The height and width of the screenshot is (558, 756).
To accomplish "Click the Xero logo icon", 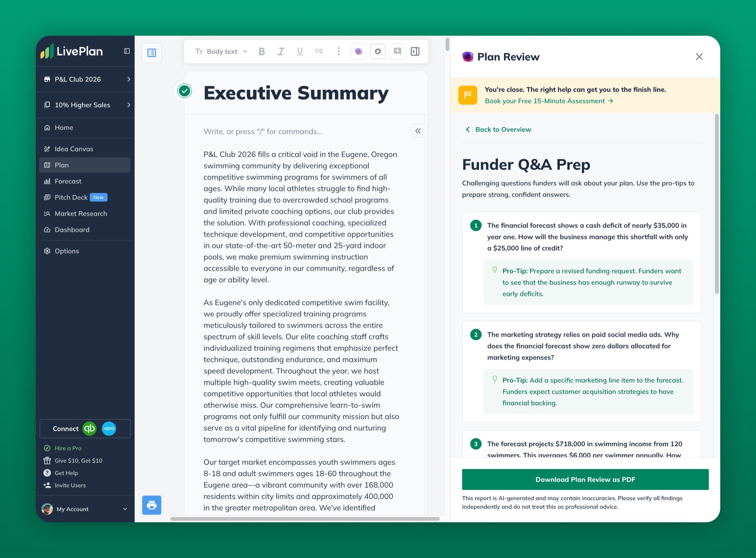I will click(x=109, y=429).
